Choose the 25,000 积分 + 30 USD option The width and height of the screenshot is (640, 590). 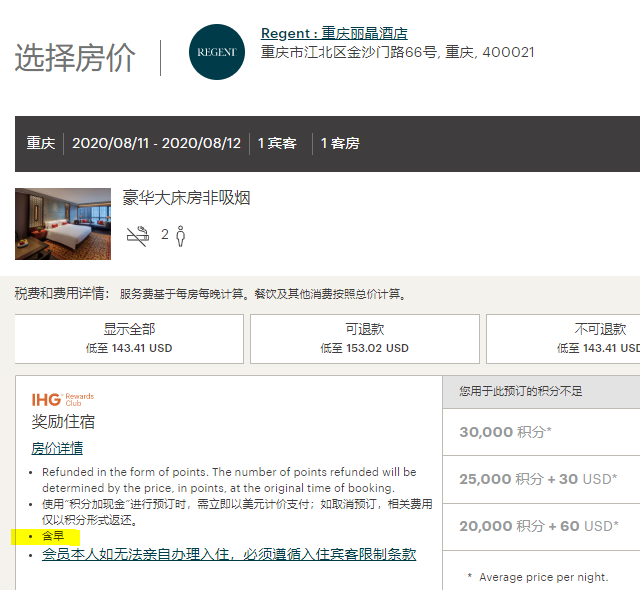(541, 479)
